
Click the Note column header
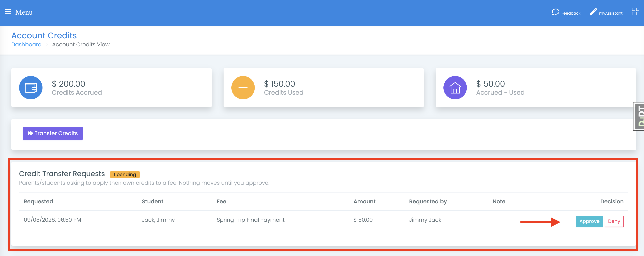499,201
